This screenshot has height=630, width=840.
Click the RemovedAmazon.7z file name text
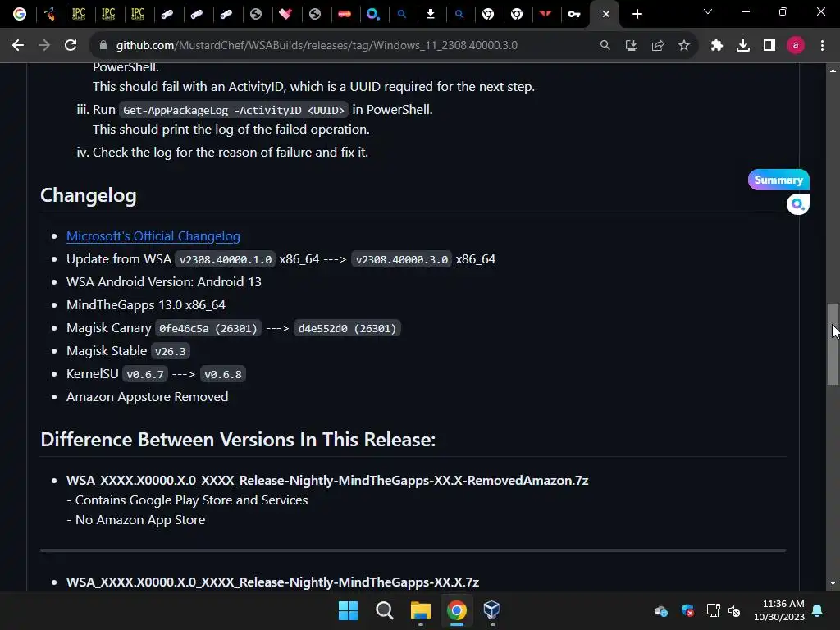[327, 481]
